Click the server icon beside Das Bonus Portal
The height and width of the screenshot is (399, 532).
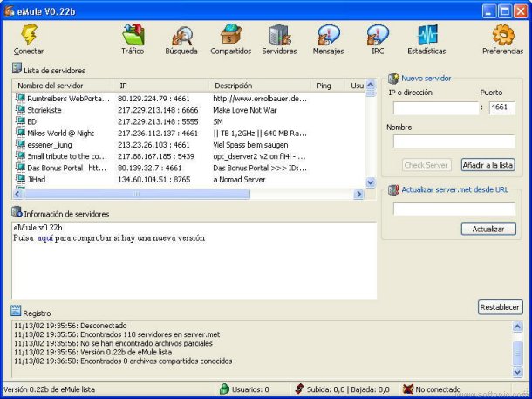point(20,168)
